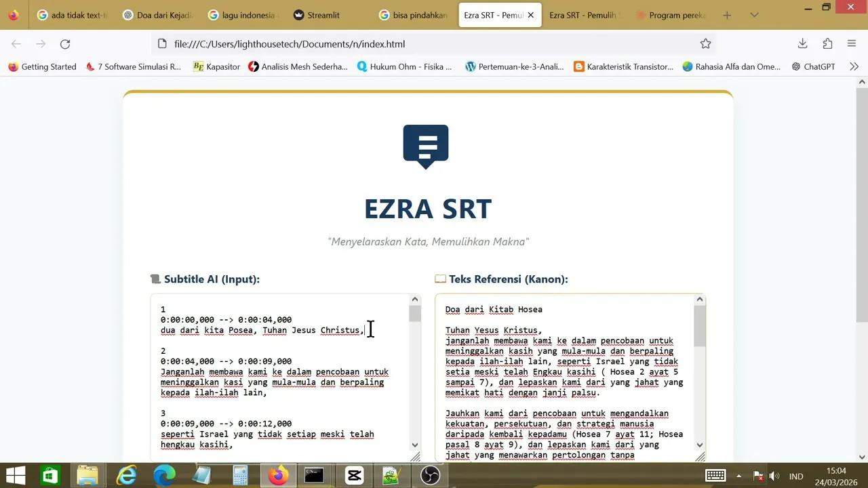This screenshot has width=868, height=488.
Task: Click the 'EZRA SRT' title text
Action: 428,209
